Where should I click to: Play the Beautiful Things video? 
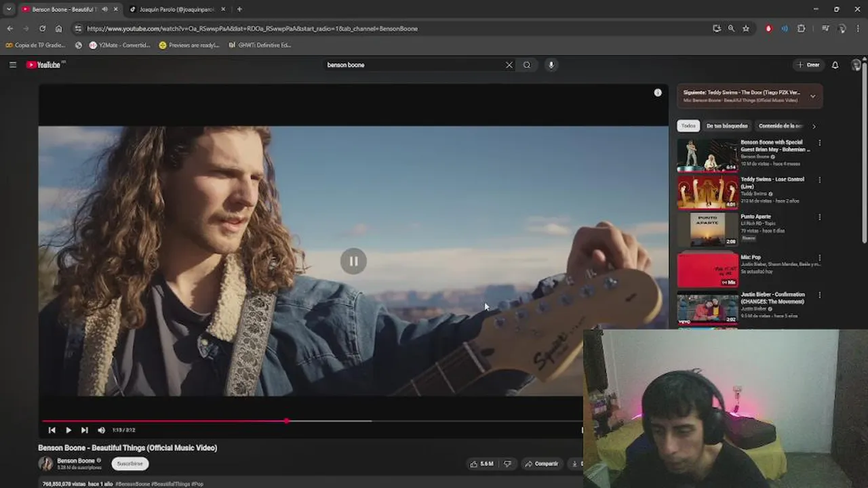[x=68, y=430]
